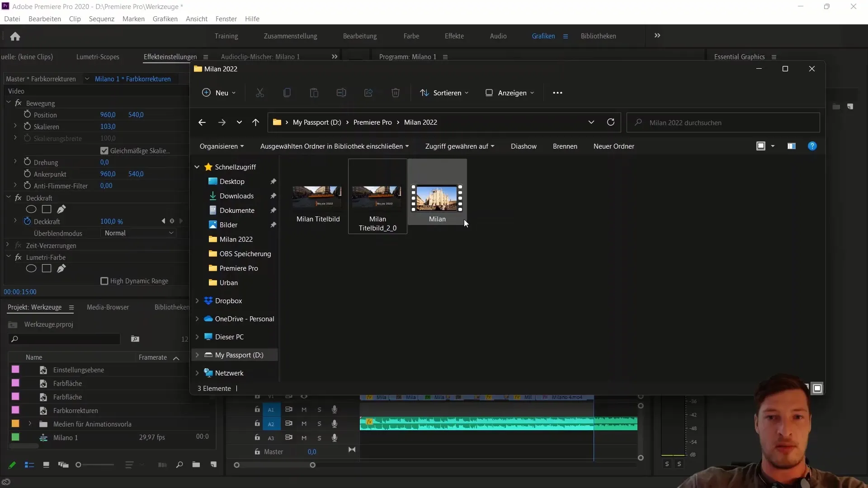Toggle animation stopwatch for Ankerpunkt
Screen dimensions: 868x488
[27, 174]
